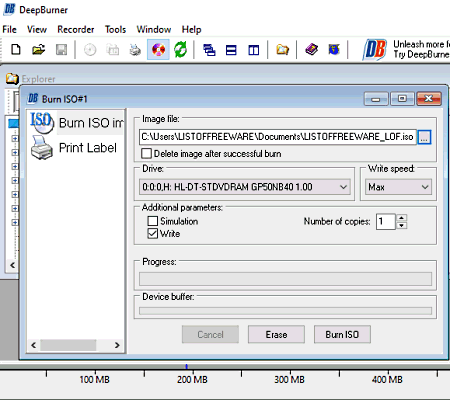Close the Burn ISO#1 window
Image resolution: width=450 pixels, height=400 pixels.
pyautogui.click(x=429, y=98)
